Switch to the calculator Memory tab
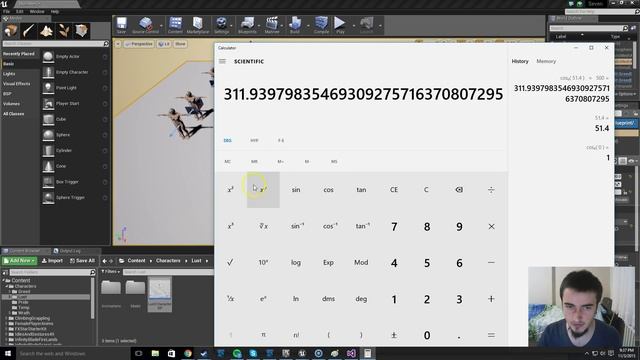 tap(546, 61)
